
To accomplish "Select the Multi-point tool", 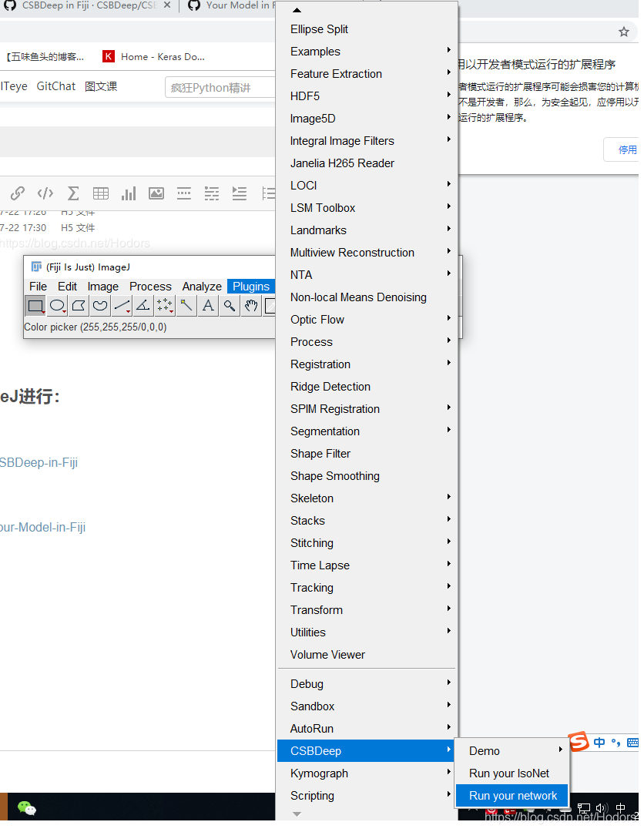I will click(x=165, y=306).
